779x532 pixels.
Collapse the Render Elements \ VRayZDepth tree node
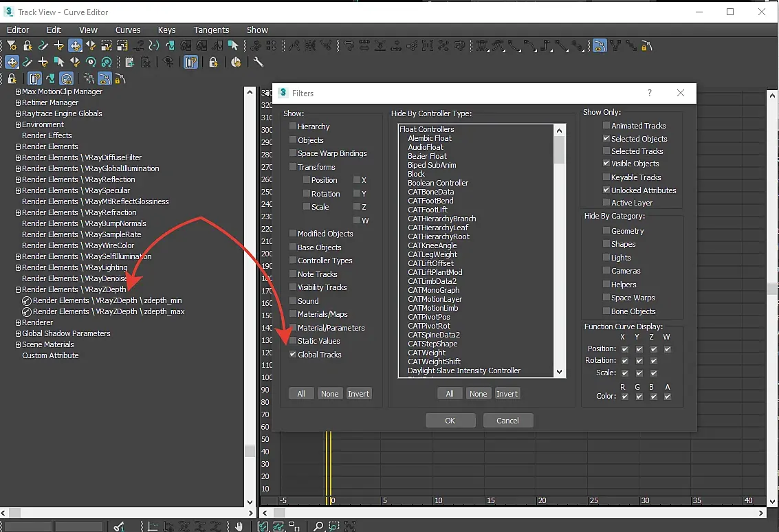click(18, 290)
